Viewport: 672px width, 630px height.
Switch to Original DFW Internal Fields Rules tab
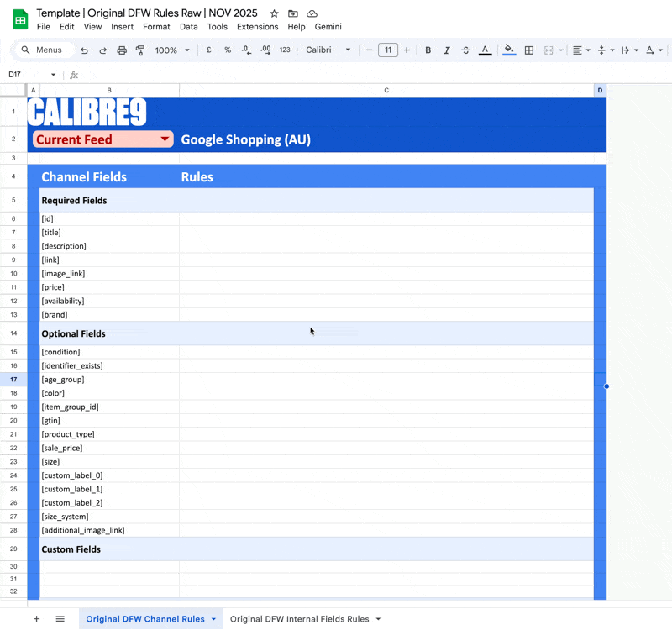(299, 619)
